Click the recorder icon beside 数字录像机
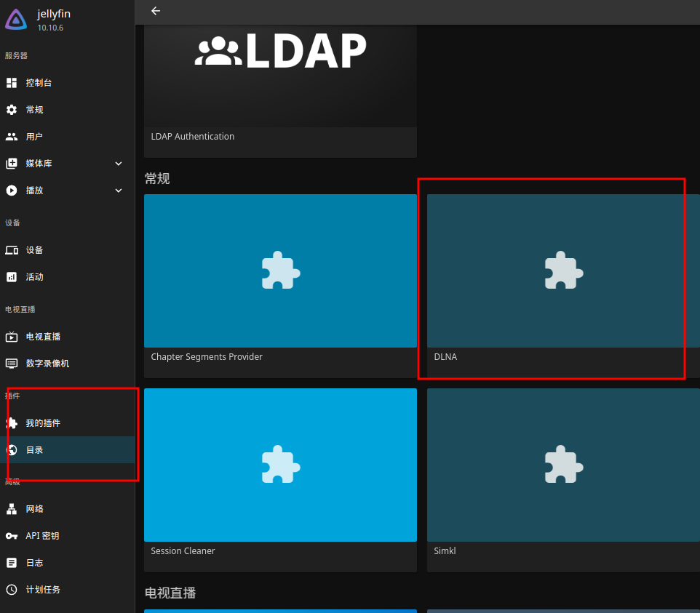Viewport: 700px width, 613px height. tap(12, 364)
